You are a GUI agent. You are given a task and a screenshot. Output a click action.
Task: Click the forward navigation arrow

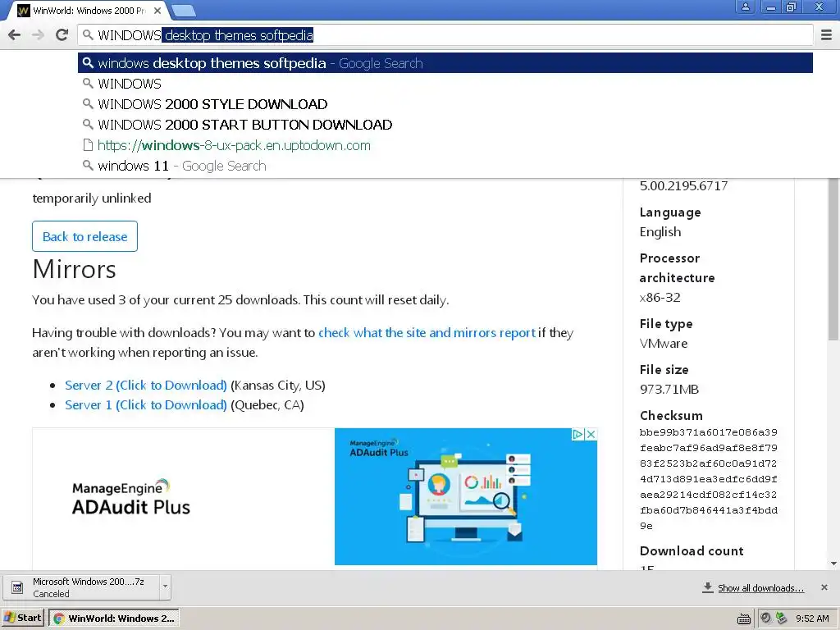click(x=38, y=34)
